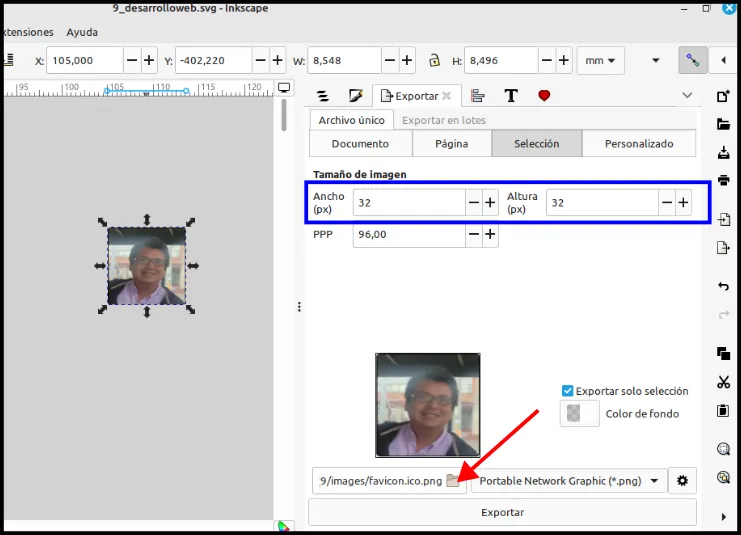Click the Color de fondo swatch

pos(580,414)
